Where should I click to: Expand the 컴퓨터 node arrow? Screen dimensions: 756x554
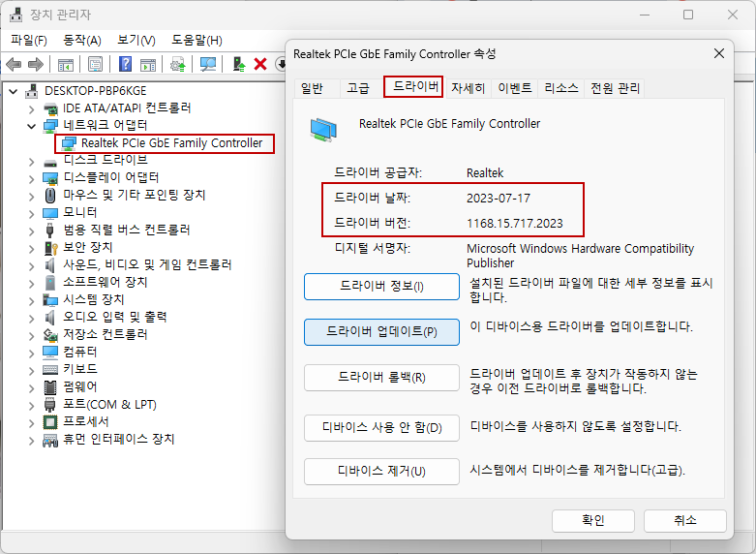click(x=31, y=353)
